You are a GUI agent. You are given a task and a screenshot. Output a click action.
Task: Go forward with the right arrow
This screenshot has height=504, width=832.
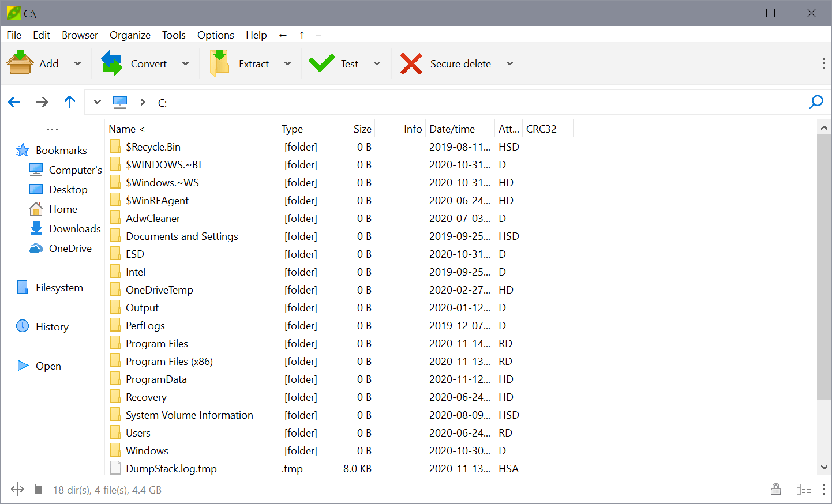(x=42, y=102)
